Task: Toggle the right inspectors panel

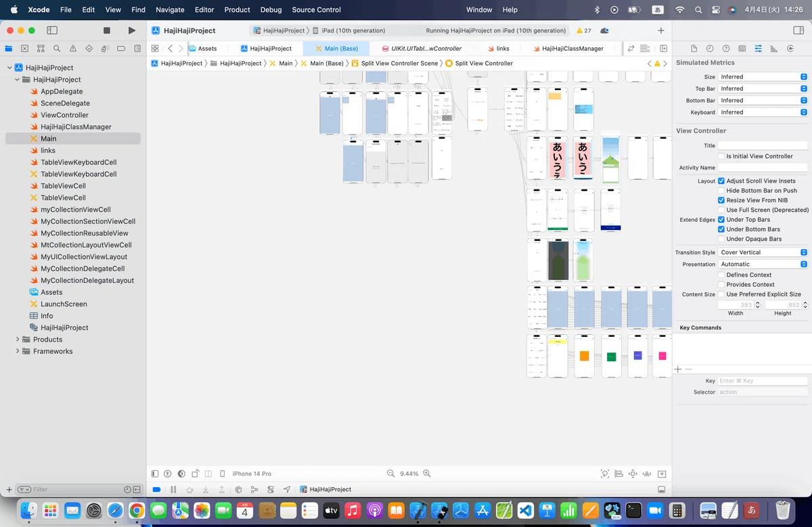Action: tap(798, 30)
